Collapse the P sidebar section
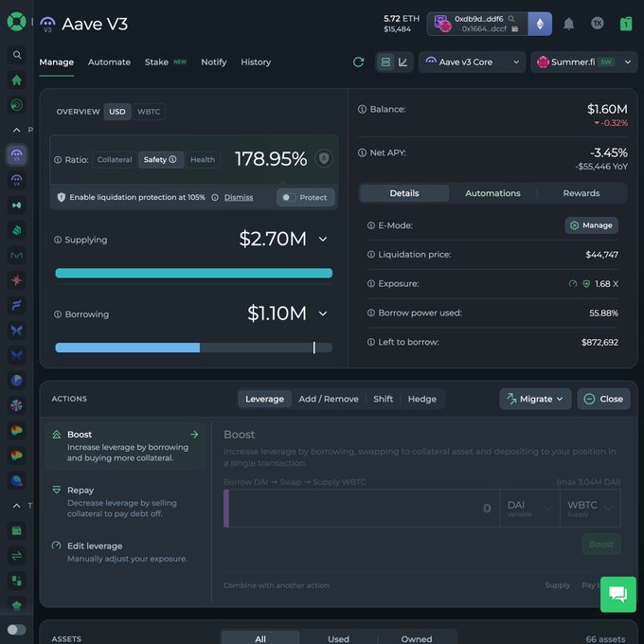 (16, 130)
